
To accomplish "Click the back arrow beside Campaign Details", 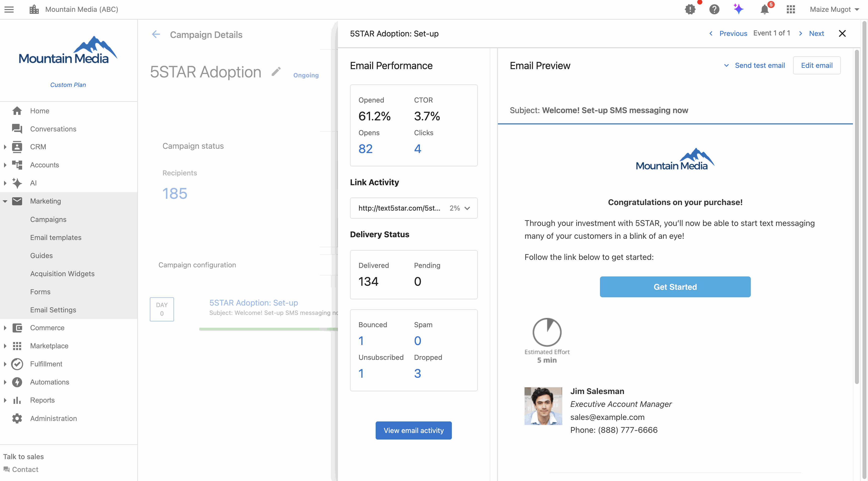I will [x=156, y=34].
